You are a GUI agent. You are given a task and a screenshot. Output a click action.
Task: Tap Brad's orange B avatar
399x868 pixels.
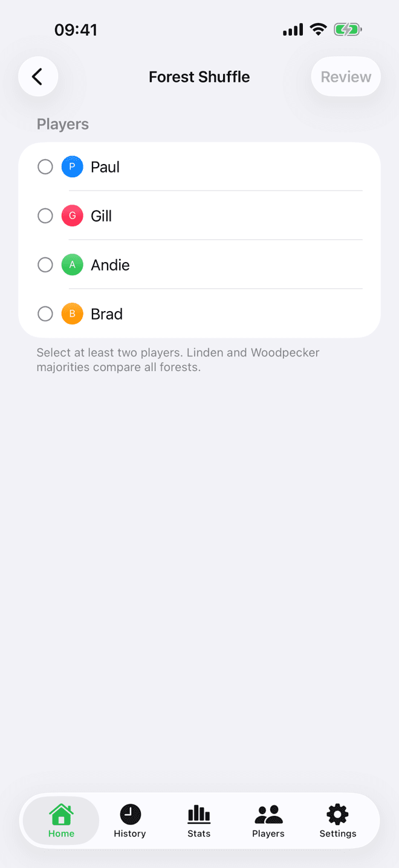72,314
